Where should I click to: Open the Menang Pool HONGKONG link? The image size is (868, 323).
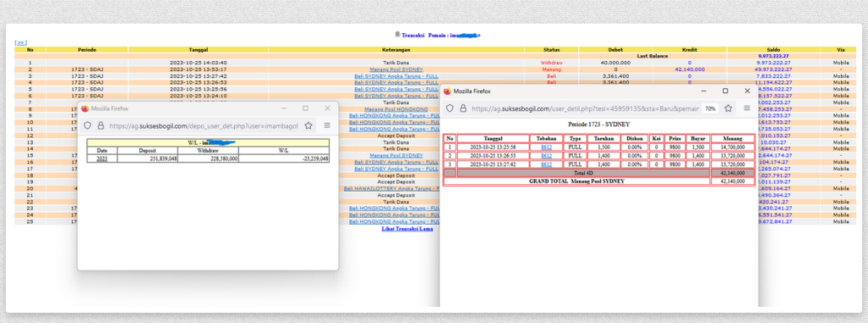click(x=397, y=109)
